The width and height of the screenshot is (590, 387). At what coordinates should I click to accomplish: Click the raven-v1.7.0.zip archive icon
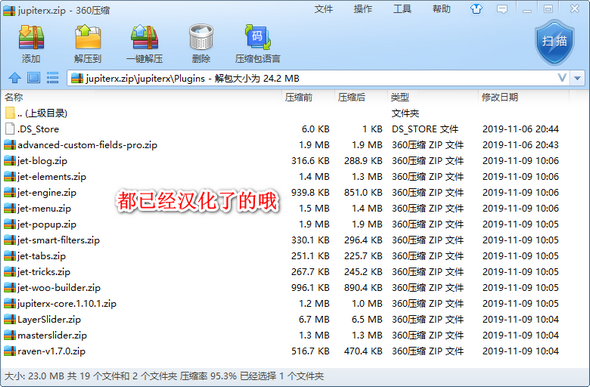click(10, 351)
